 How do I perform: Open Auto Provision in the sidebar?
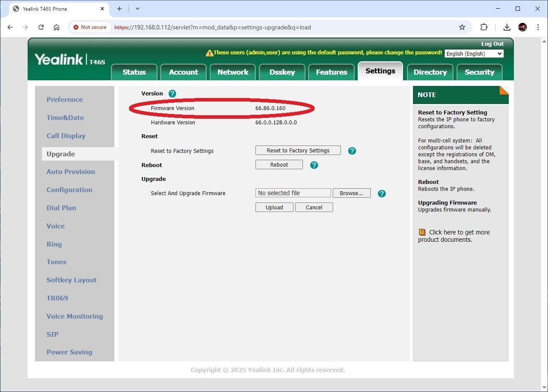(x=71, y=171)
